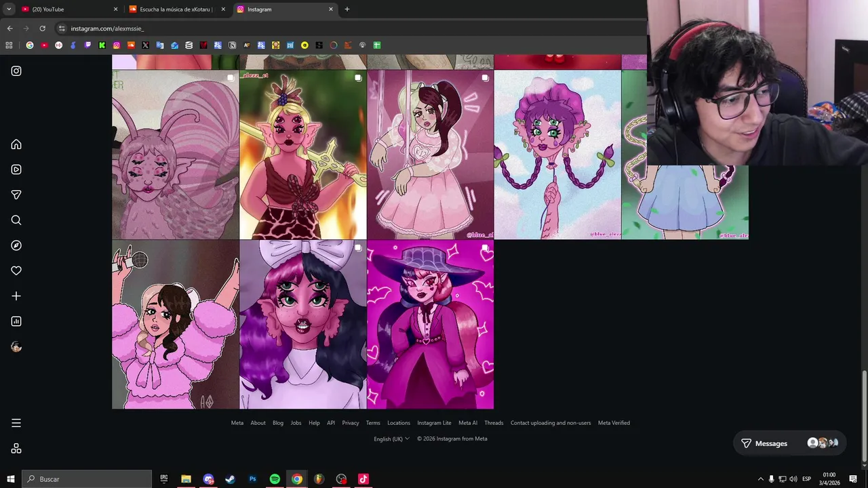
Task: Open the Twitch bookmark icon
Action: click(87, 45)
